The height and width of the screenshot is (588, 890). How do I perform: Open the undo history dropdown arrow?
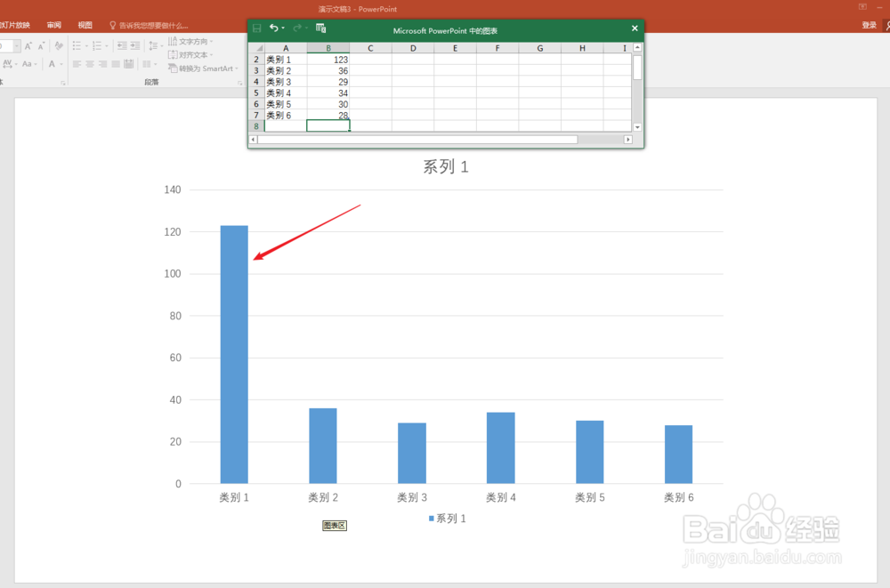click(283, 28)
